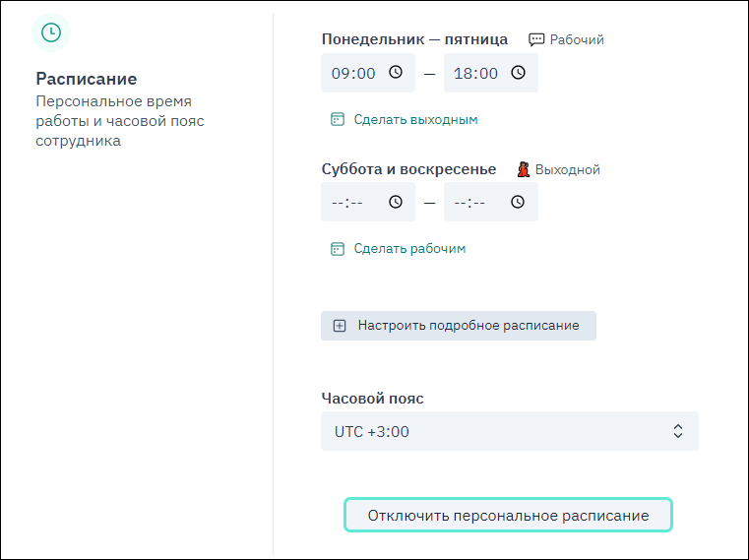
Task: Click calendar icon next to Сделать выходным
Action: [338, 119]
